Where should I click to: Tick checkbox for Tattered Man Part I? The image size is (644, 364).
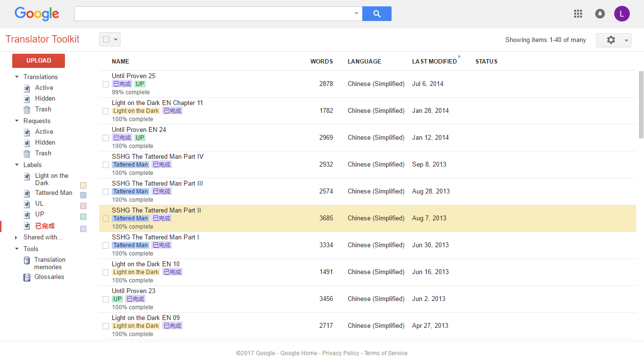coord(105,245)
